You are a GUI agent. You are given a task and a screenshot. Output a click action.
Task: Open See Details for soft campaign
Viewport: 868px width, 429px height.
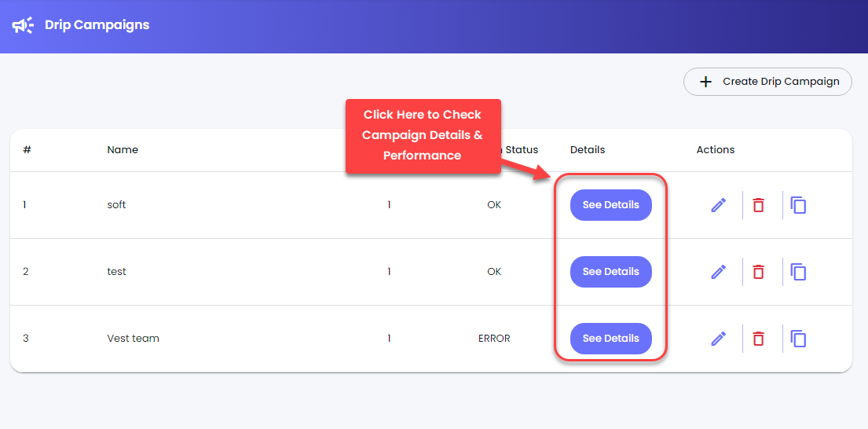tap(611, 205)
